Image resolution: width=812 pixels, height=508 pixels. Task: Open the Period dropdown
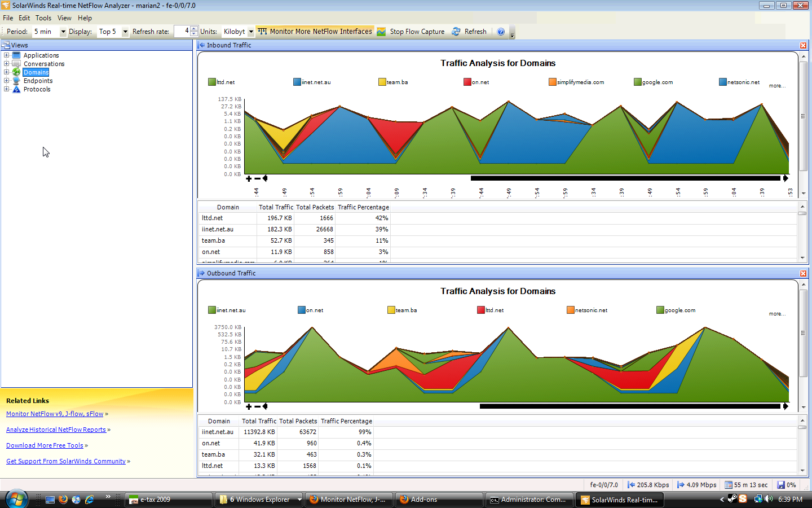coord(63,32)
